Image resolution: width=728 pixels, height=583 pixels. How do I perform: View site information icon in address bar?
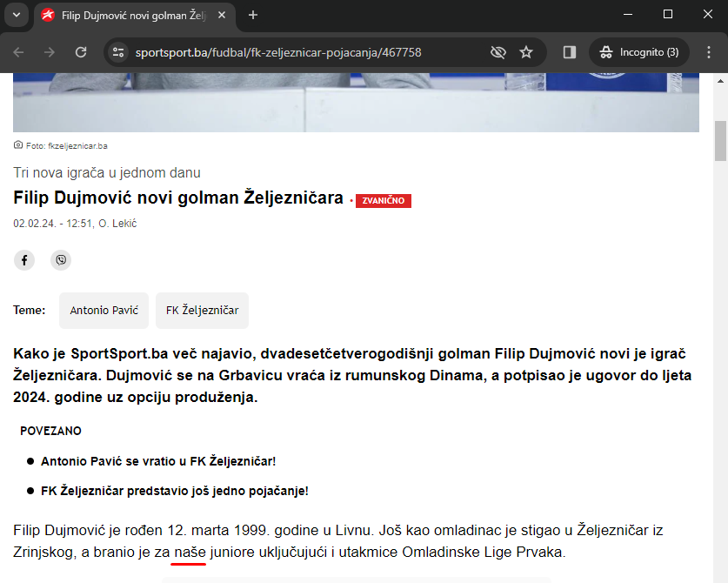point(118,52)
